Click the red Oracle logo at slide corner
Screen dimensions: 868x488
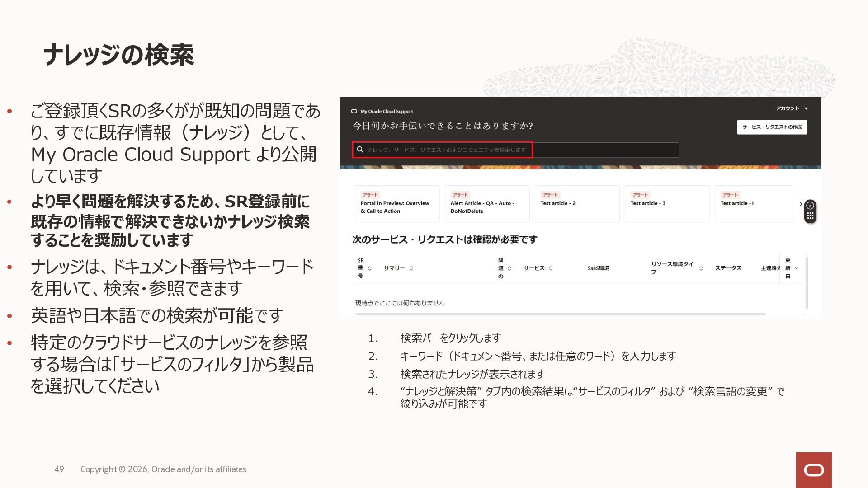(x=814, y=470)
